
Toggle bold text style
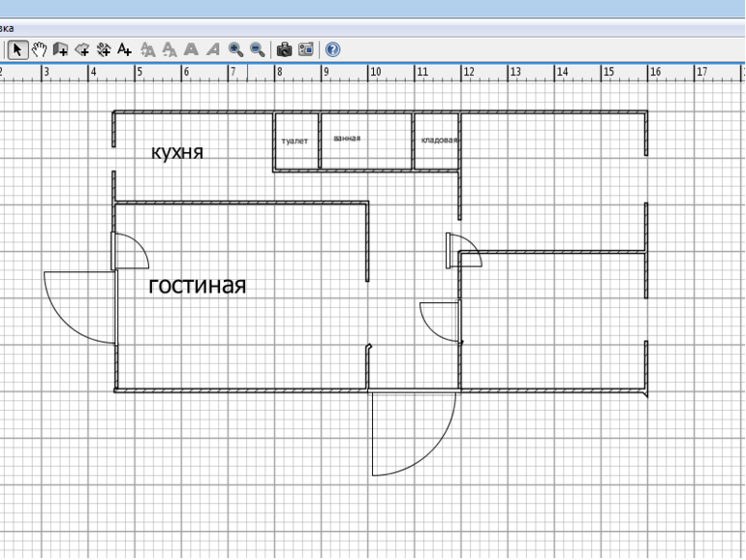pos(191,48)
